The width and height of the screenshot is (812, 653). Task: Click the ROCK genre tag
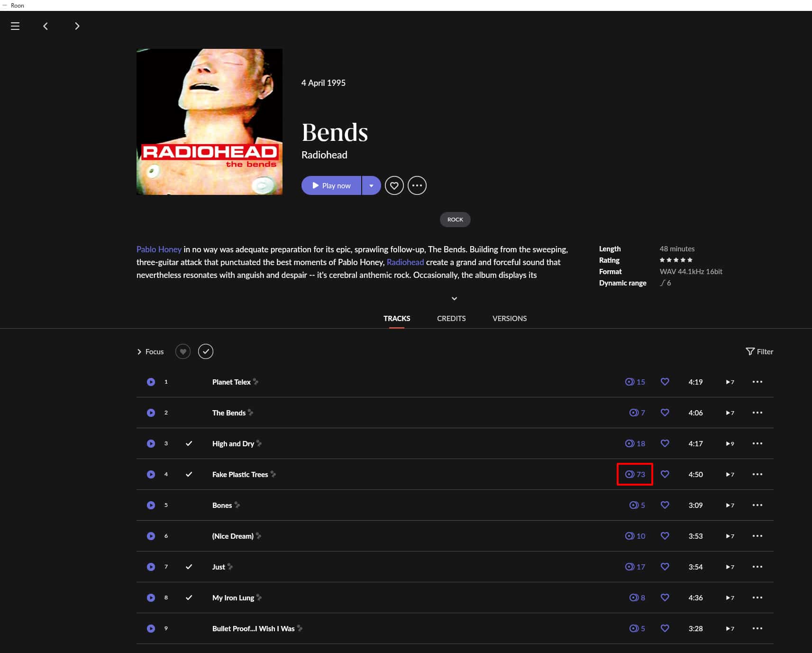(x=455, y=220)
